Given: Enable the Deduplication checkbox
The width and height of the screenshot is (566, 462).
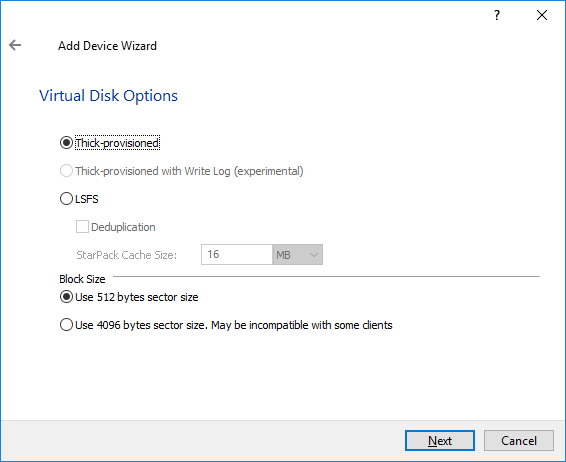Looking at the screenshot, I should tap(82, 227).
